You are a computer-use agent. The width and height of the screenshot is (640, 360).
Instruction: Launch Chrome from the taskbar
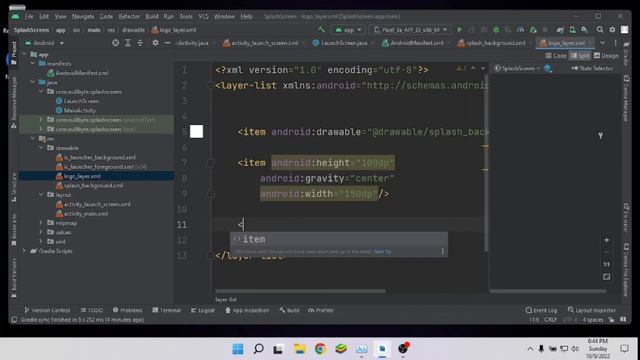[x=320, y=349]
